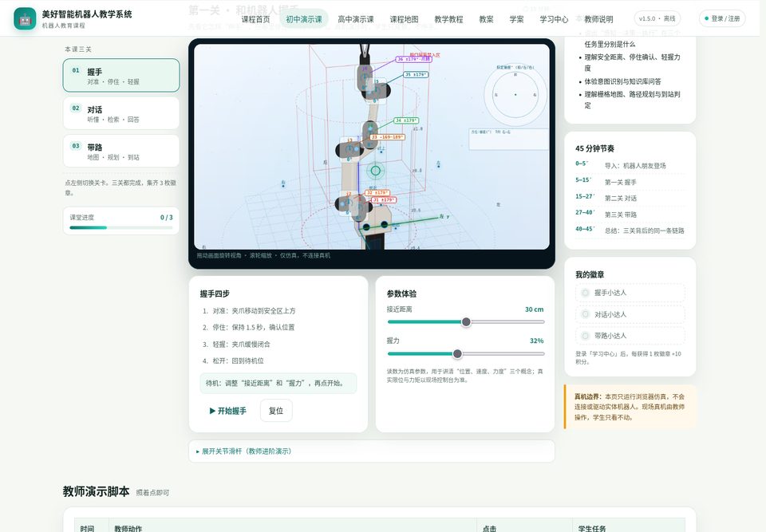Go to the 课程首页 tab

255,19
